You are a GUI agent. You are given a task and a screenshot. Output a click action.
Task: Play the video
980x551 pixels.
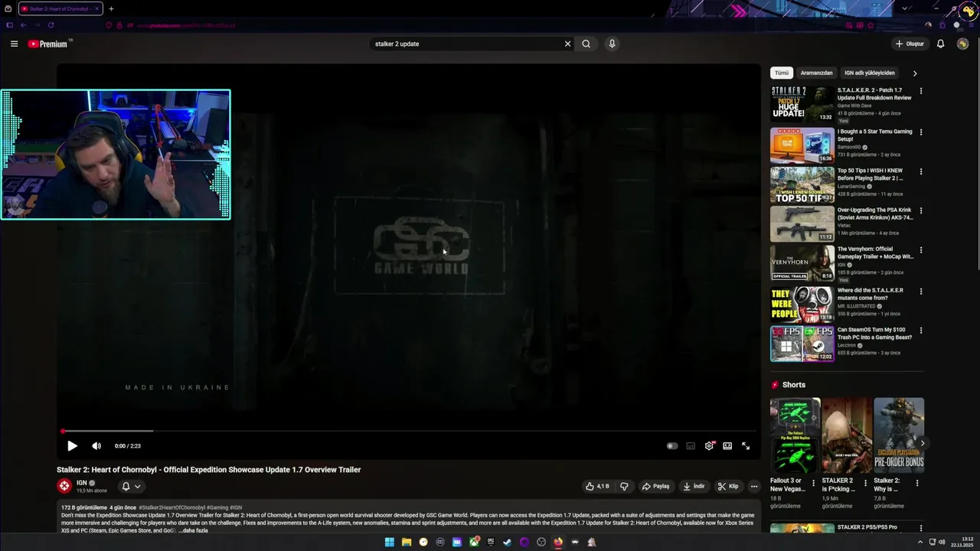[72, 445]
